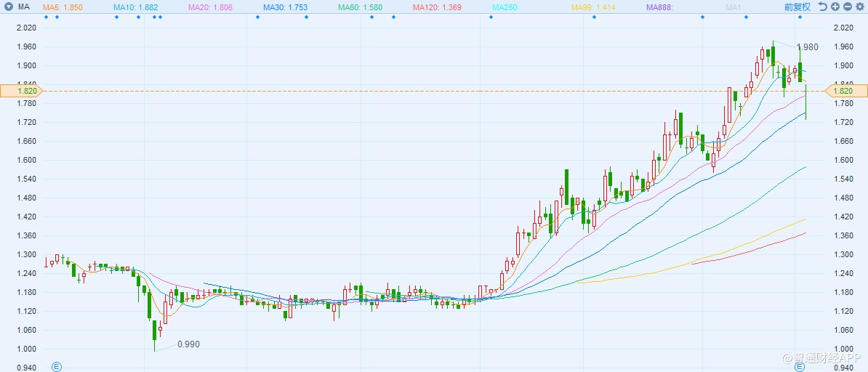Select the MA60 indicator label

[x=360, y=7]
